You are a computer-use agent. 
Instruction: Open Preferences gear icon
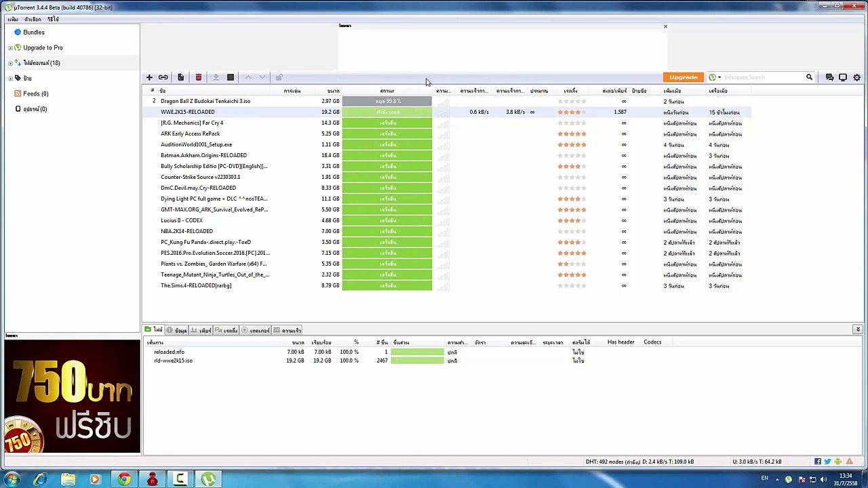(x=857, y=77)
